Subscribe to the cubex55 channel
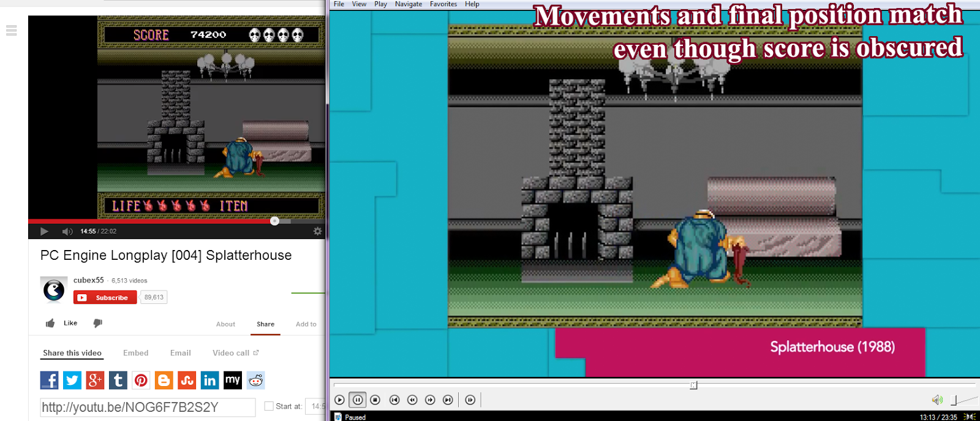980x421 pixels. [105, 298]
